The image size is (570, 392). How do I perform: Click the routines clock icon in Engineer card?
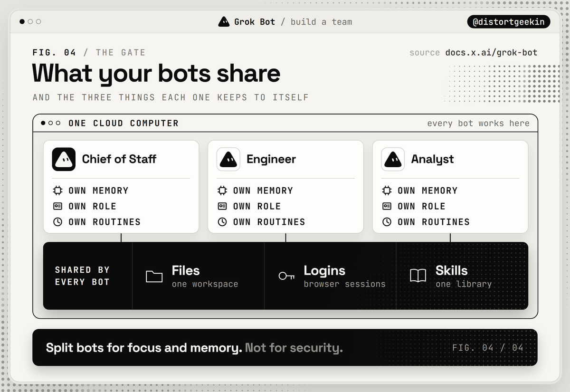(x=222, y=222)
